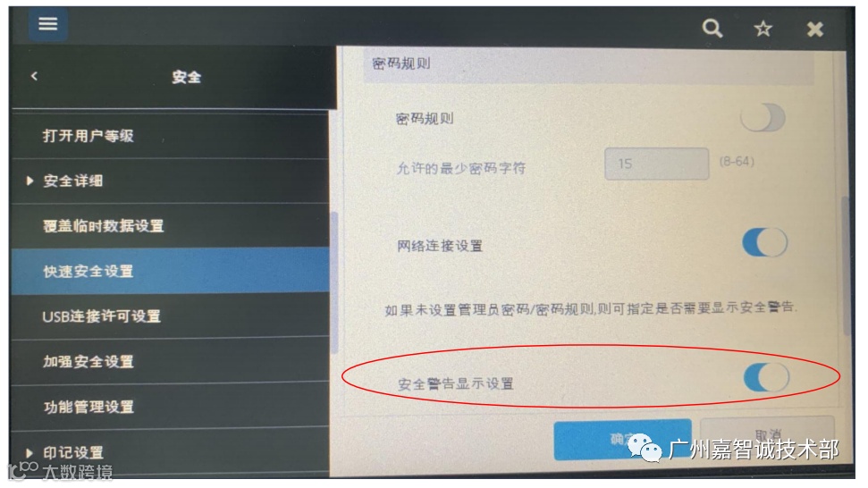Expand the 印记设置 arrow
The width and height of the screenshot is (868, 488).
(29, 452)
